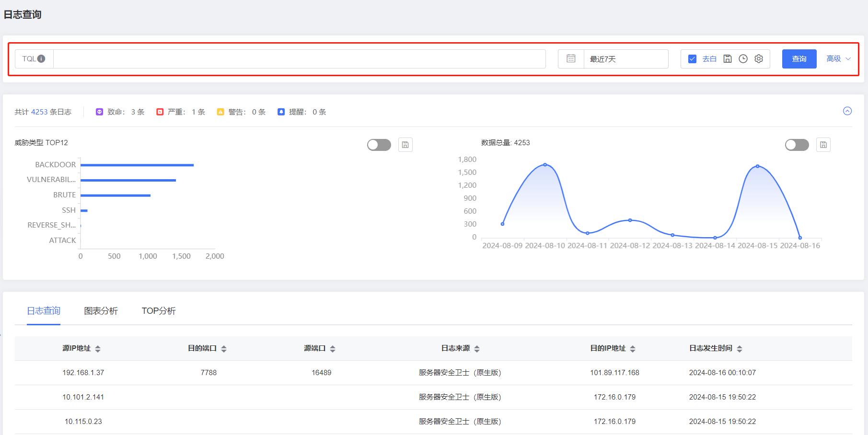
Task: Open the calendar date picker icon
Action: click(x=571, y=58)
